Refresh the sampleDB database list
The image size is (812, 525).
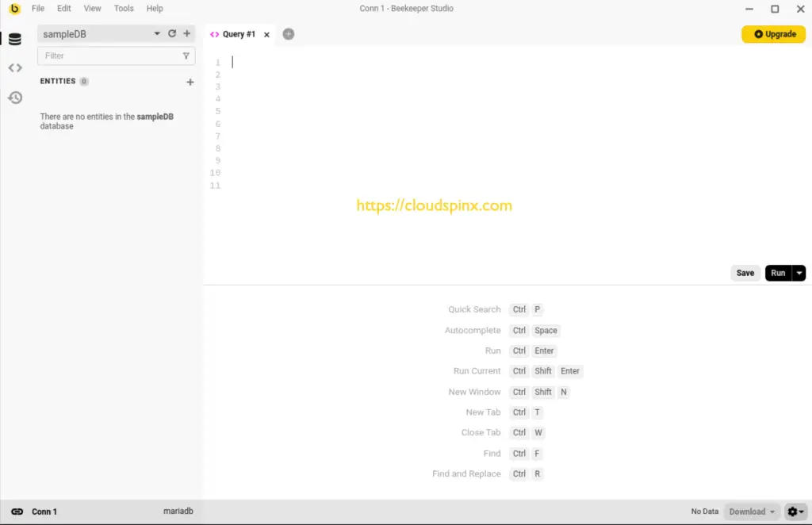pos(172,33)
